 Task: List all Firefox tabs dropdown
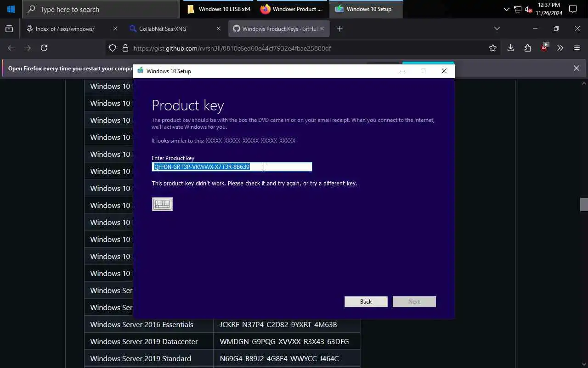(x=497, y=29)
